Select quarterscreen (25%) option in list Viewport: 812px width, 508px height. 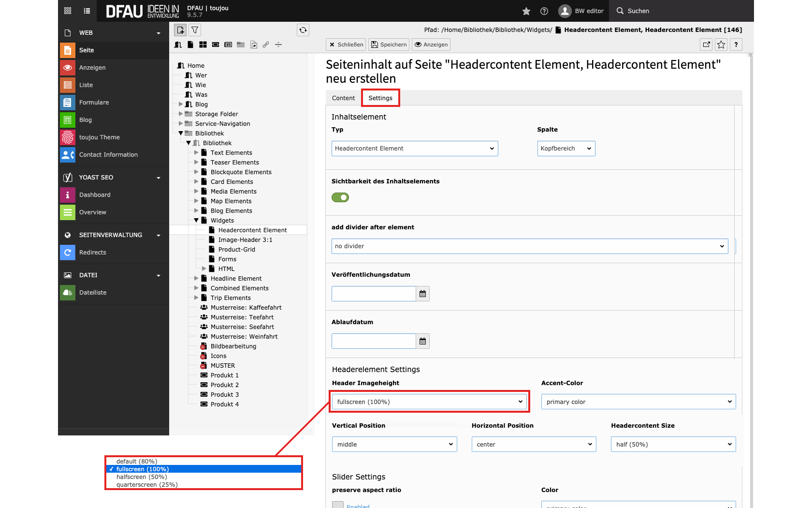coord(147,485)
